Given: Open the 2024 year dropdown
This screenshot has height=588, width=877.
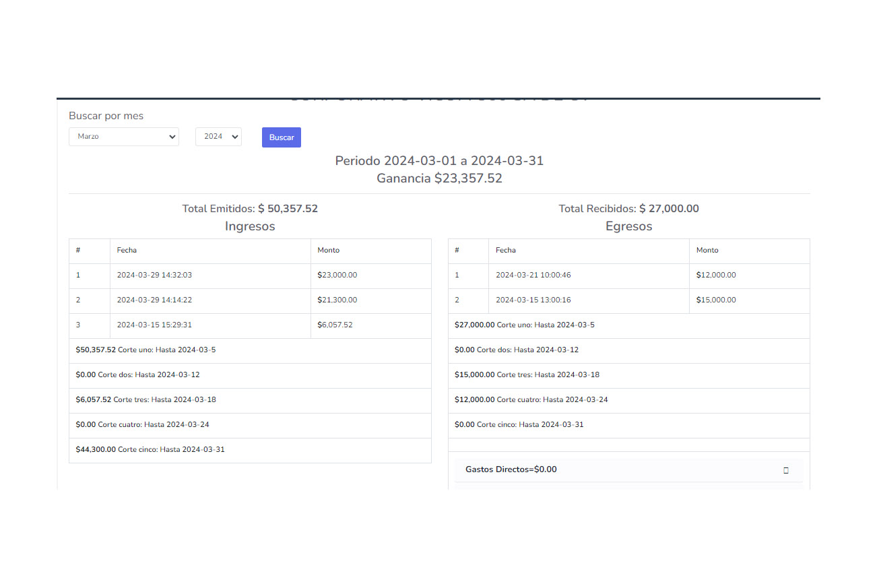Looking at the screenshot, I should 218,137.
